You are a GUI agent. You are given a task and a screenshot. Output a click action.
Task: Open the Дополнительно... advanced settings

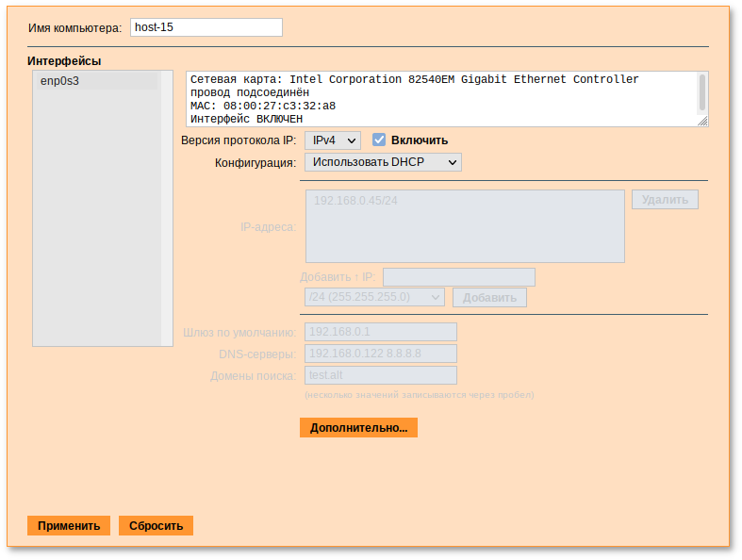pyautogui.click(x=358, y=428)
